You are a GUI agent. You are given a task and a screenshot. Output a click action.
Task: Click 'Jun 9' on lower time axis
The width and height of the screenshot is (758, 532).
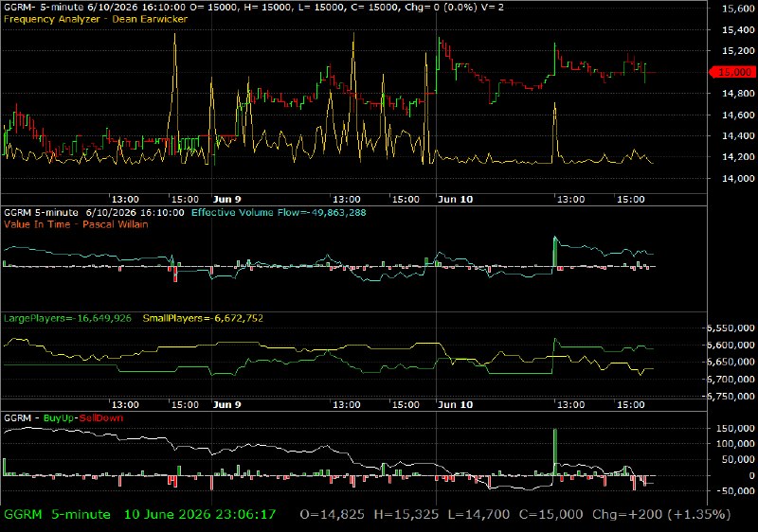pyautogui.click(x=226, y=404)
